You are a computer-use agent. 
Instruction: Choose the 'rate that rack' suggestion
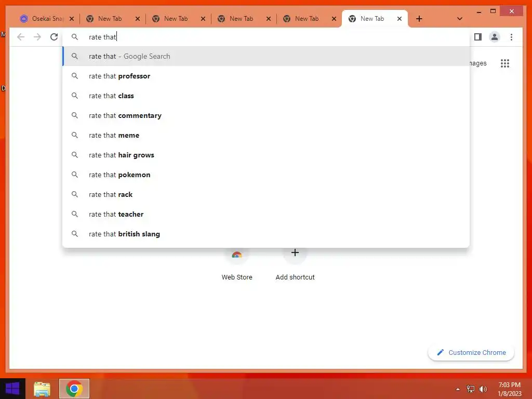coord(266,194)
